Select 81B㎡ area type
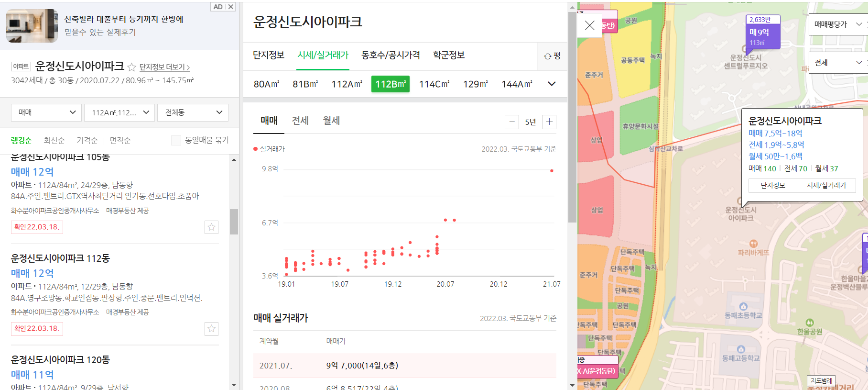The width and height of the screenshot is (868, 390). tap(305, 84)
